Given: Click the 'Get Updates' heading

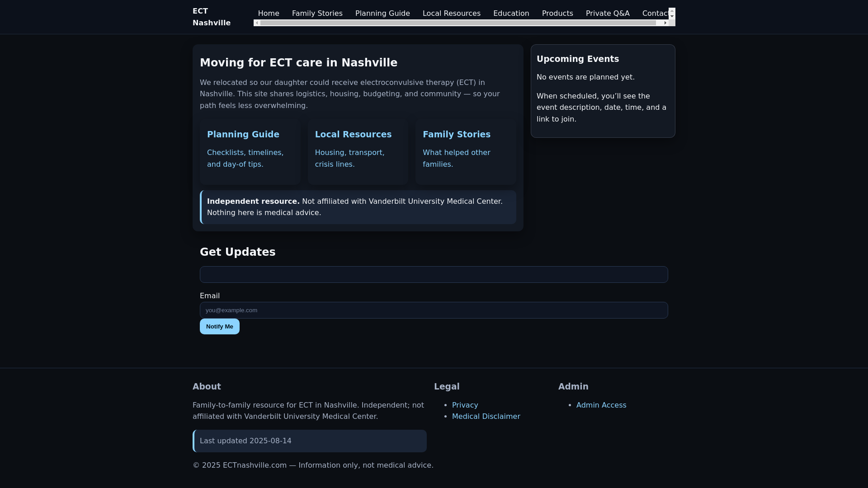Looking at the screenshot, I should 237,252.
